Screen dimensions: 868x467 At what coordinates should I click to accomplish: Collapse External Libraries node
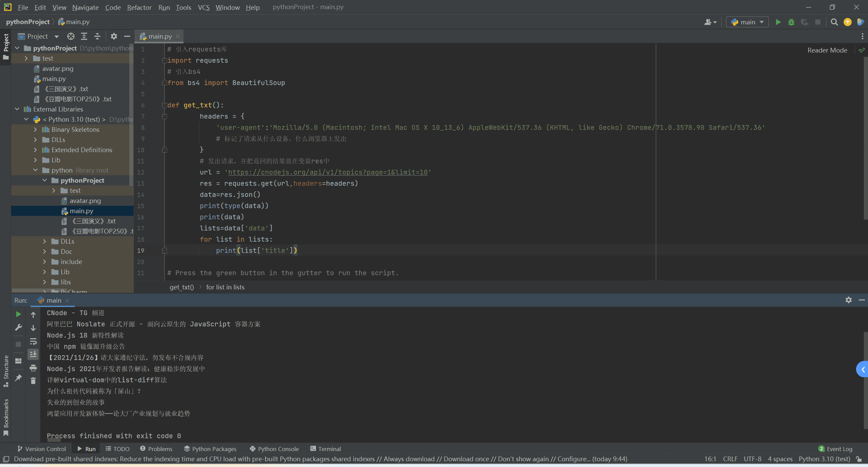point(17,109)
